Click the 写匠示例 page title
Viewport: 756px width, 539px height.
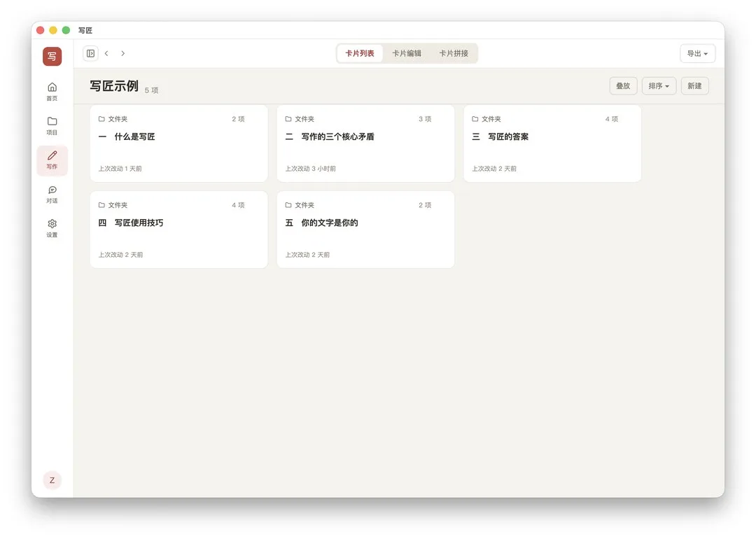[x=114, y=86]
